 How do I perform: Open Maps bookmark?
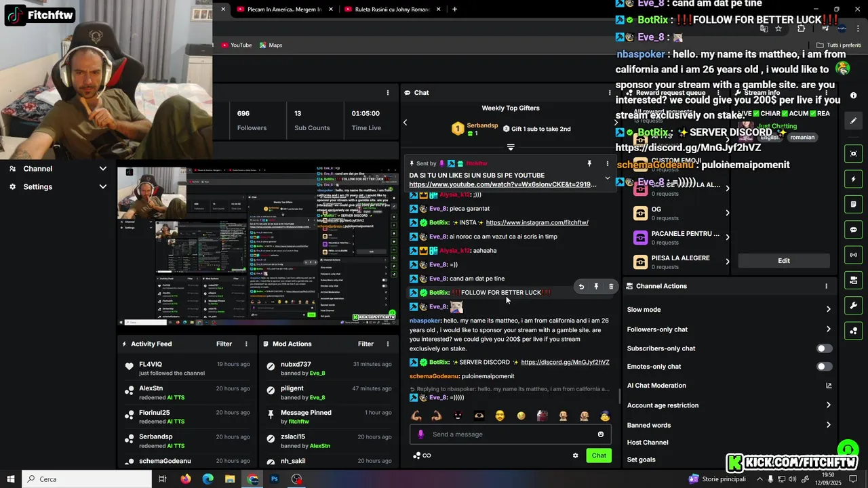pyautogui.click(x=270, y=45)
